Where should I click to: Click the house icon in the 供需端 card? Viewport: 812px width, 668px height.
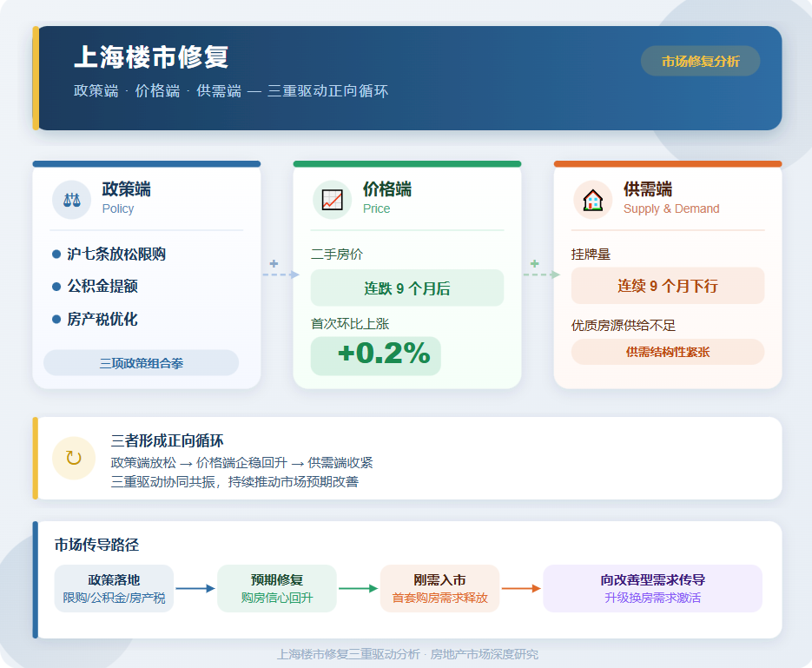point(593,200)
